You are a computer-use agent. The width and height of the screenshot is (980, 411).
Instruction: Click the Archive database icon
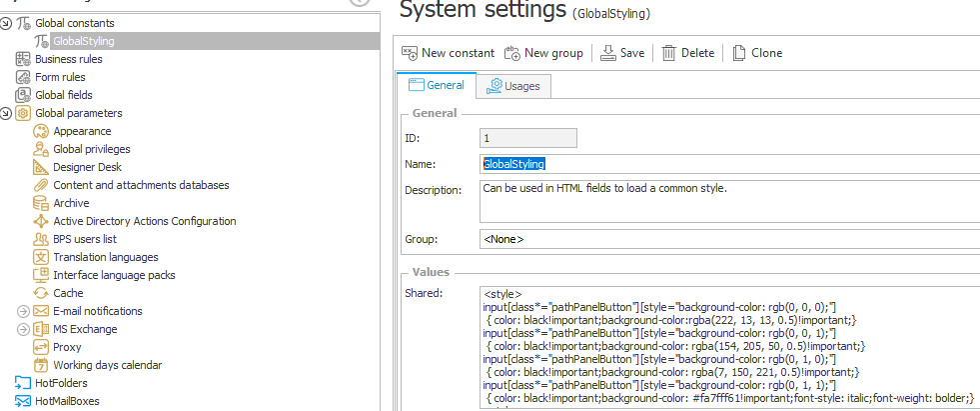pyautogui.click(x=41, y=203)
